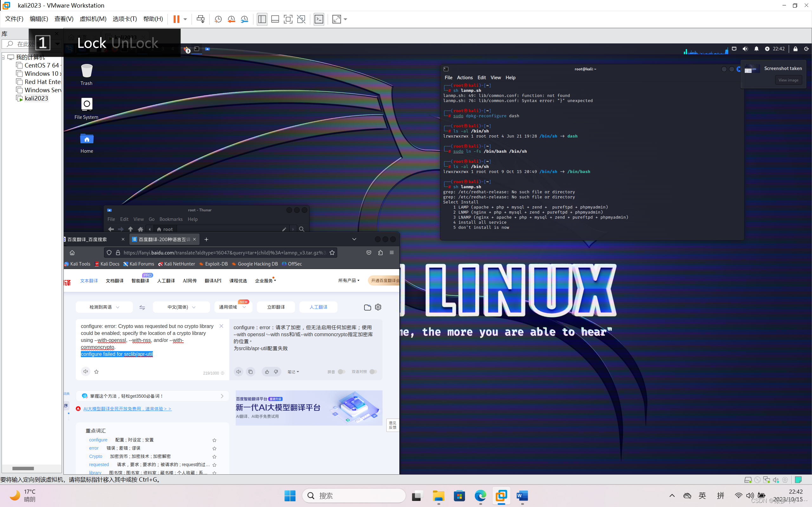Screen dimensions: 812x507
Task: Open the 虚拟机 menu in VMware
Action: point(93,19)
